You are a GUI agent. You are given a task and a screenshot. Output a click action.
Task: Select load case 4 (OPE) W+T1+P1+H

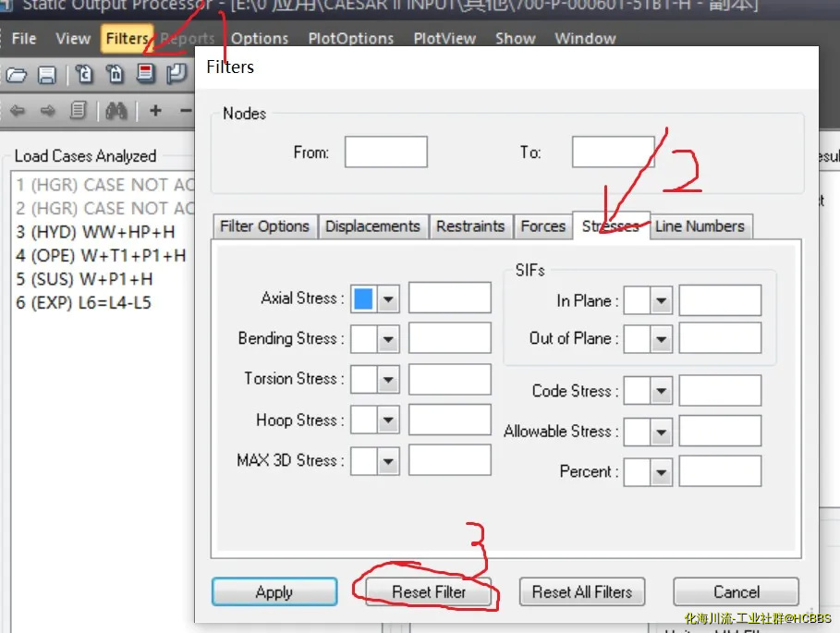[101, 255]
